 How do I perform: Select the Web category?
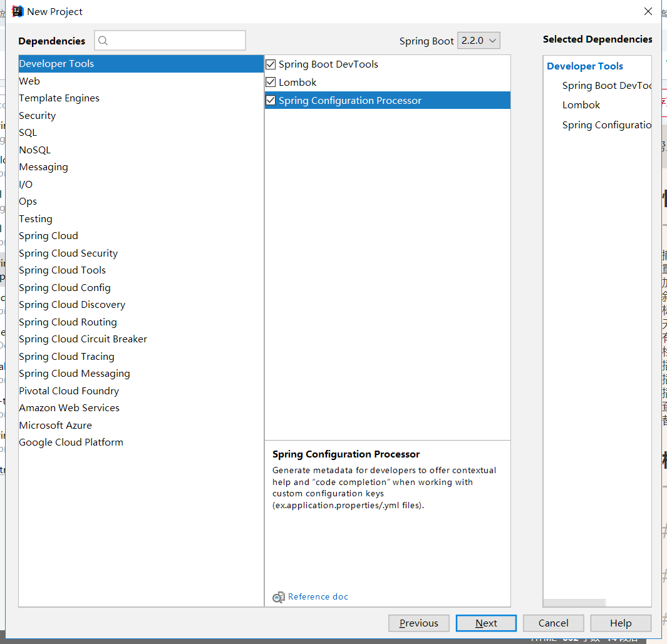141,81
